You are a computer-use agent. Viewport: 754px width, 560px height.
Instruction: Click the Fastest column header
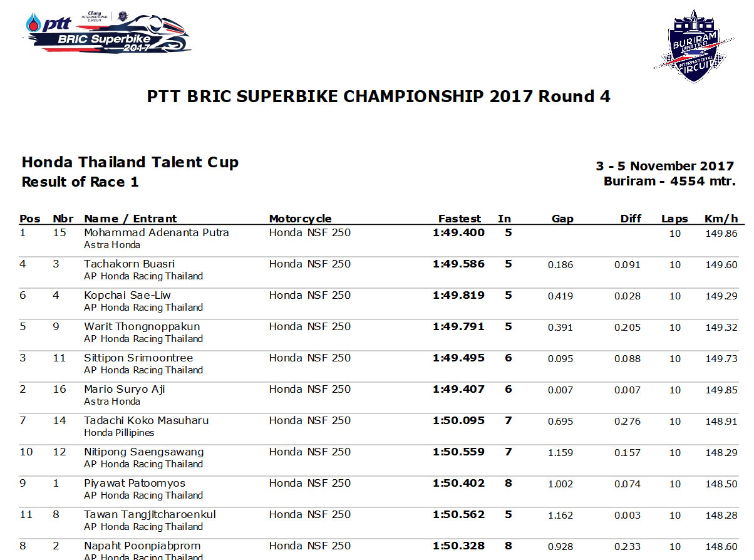pyautogui.click(x=460, y=219)
